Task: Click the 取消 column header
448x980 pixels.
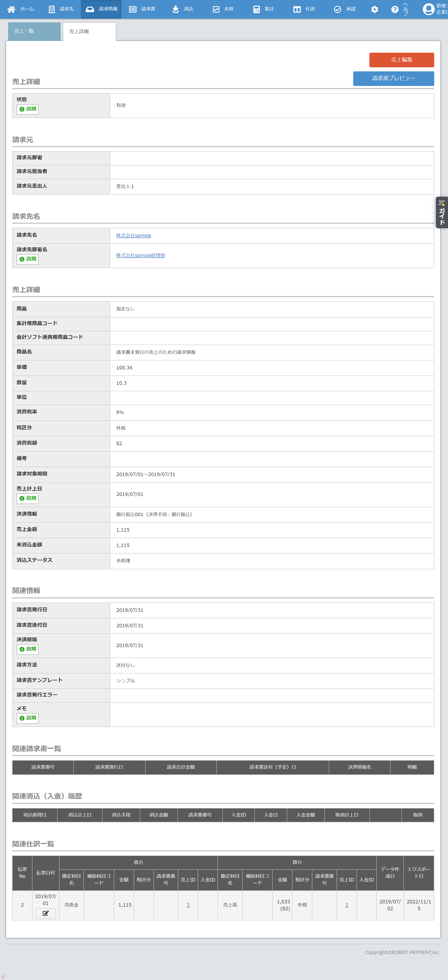Action: click(x=418, y=815)
